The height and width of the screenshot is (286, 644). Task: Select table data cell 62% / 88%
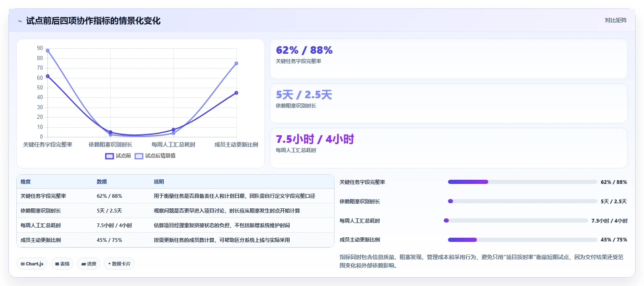coord(109,196)
